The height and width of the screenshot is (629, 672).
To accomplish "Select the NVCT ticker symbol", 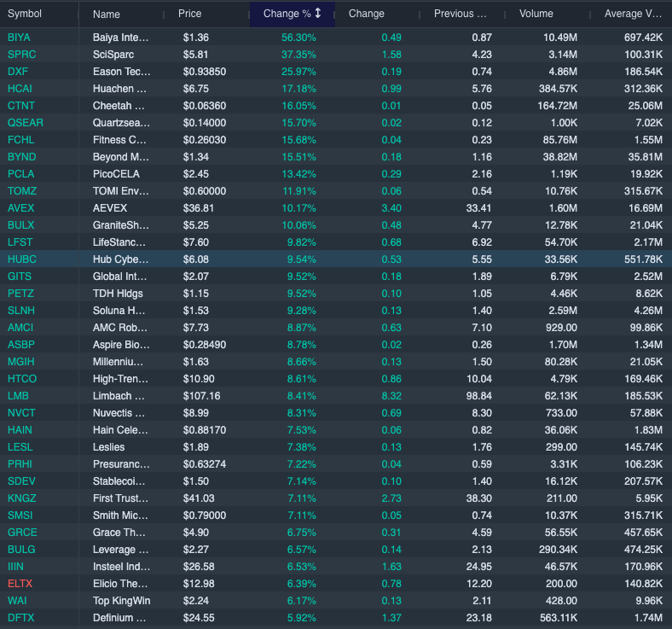I will tap(21, 413).
